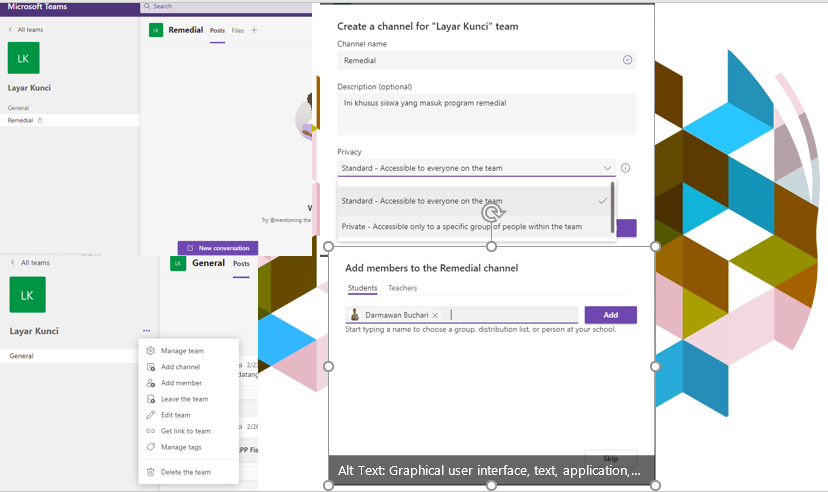Click Darmawan Buchari avatar chip

355,315
